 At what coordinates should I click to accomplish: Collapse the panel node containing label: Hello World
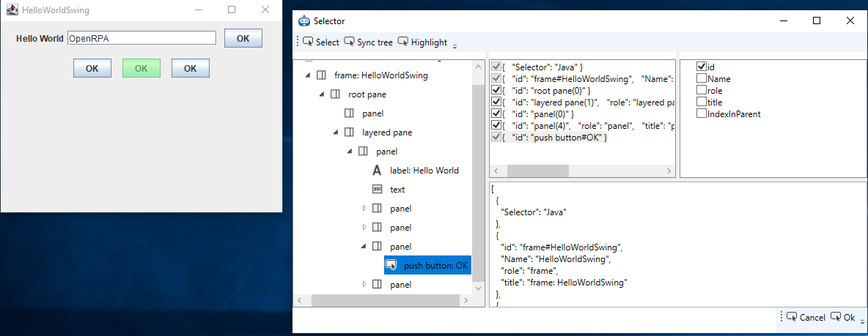coord(349,152)
